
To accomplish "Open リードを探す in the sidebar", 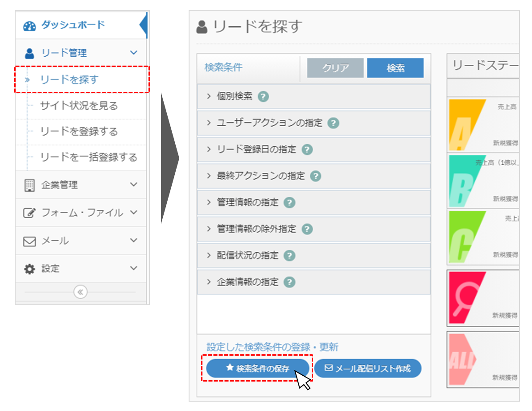I will [82, 79].
